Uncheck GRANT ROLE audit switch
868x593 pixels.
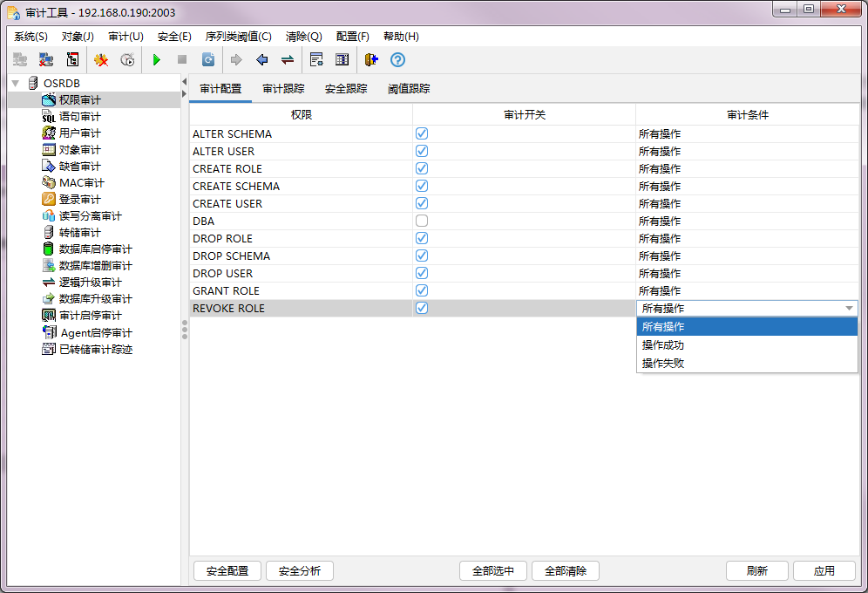click(421, 290)
